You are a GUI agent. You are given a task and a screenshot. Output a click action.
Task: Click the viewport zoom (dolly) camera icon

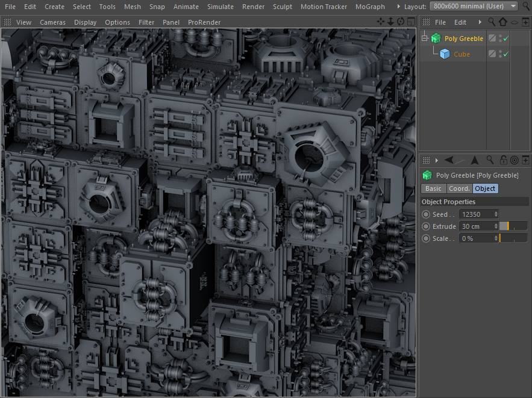coord(390,22)
